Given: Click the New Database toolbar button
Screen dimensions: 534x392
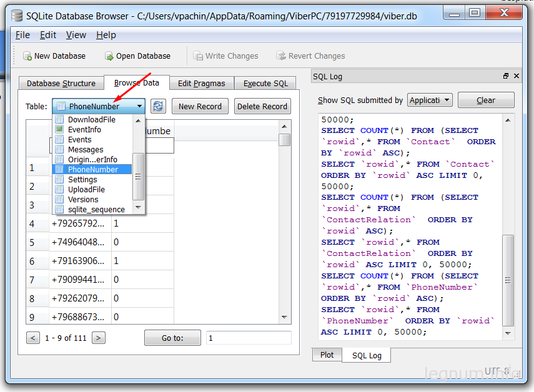Looking at the screenshot, I should tap(54, 56).
